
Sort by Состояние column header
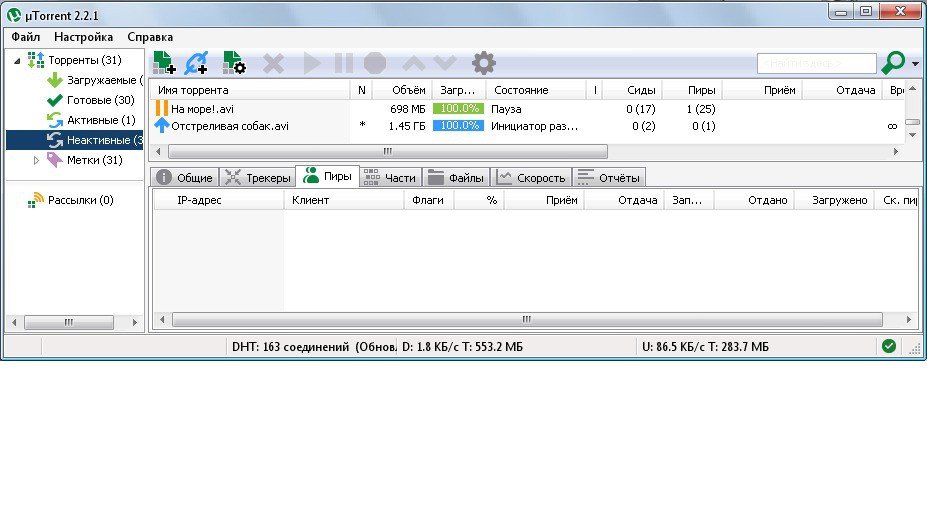[536, 90]
